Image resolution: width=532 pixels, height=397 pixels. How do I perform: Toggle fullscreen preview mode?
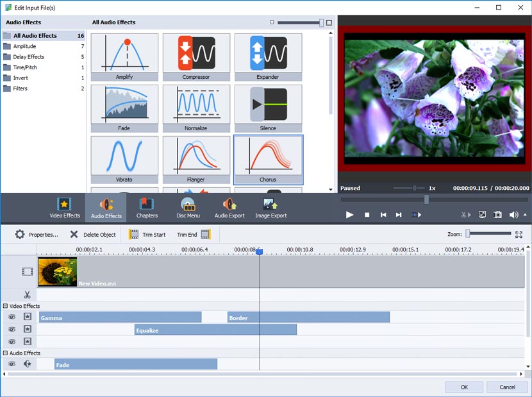pos(482,215)
